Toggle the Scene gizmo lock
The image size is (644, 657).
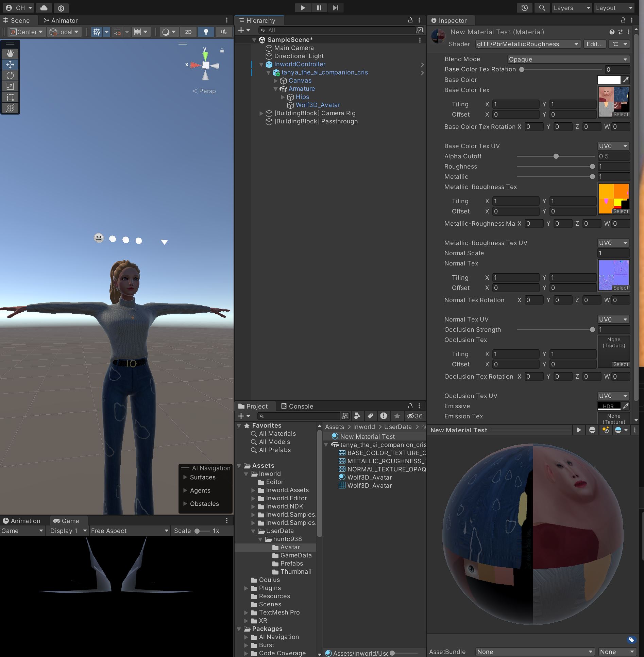pyautogui.click(x=222, y=50)
